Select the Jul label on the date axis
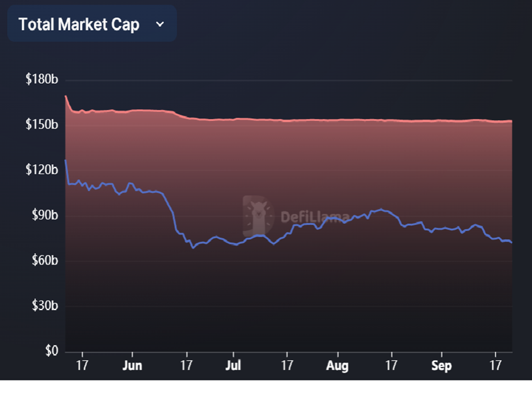The image size is (532, 399). pos(233,366)
